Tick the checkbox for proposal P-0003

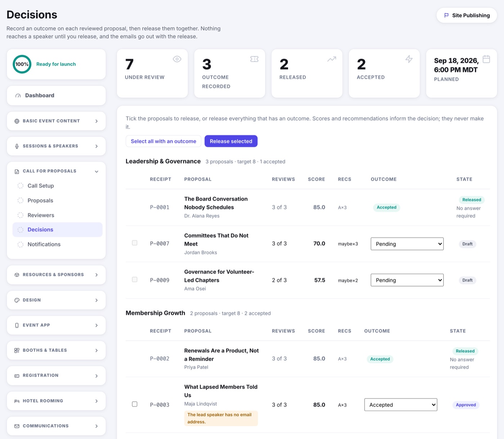pyautogui.click(x=135, y=404)
